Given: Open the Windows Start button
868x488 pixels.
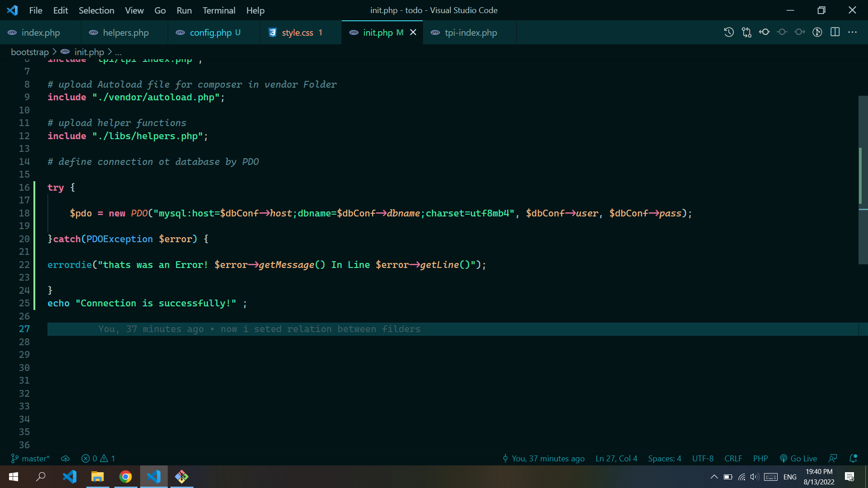Looking at the screenshot, I should point(14,477).
